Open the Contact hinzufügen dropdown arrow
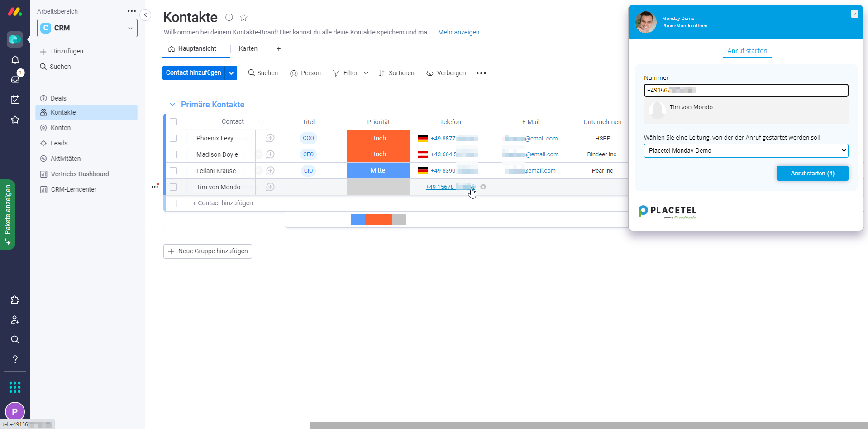This screenshot has height=429, width=868. coord(231,73)
